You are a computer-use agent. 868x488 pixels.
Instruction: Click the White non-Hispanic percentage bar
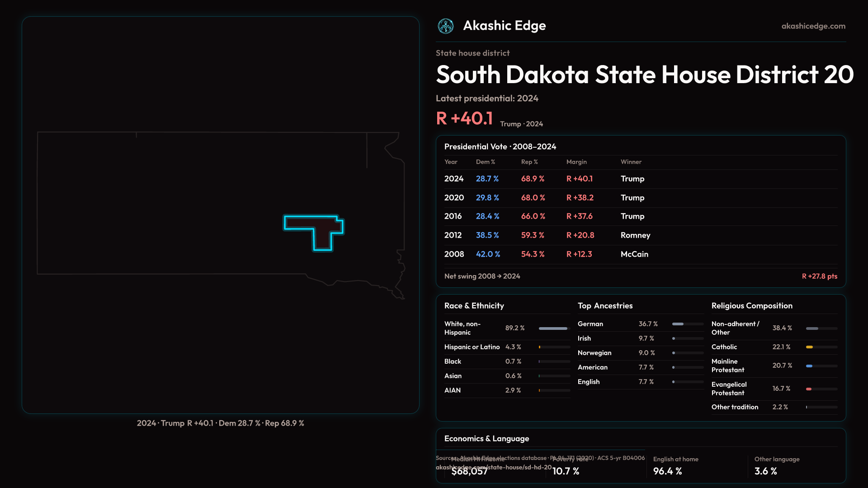click(x=553, y=328)
